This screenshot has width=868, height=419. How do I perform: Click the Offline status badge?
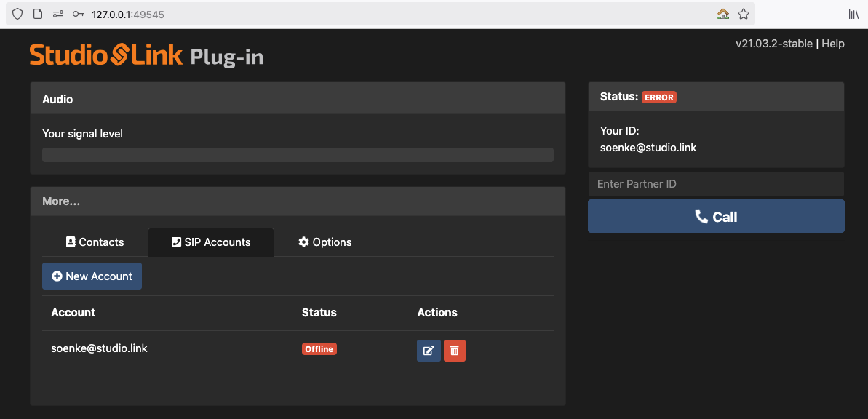pos(319,349)
